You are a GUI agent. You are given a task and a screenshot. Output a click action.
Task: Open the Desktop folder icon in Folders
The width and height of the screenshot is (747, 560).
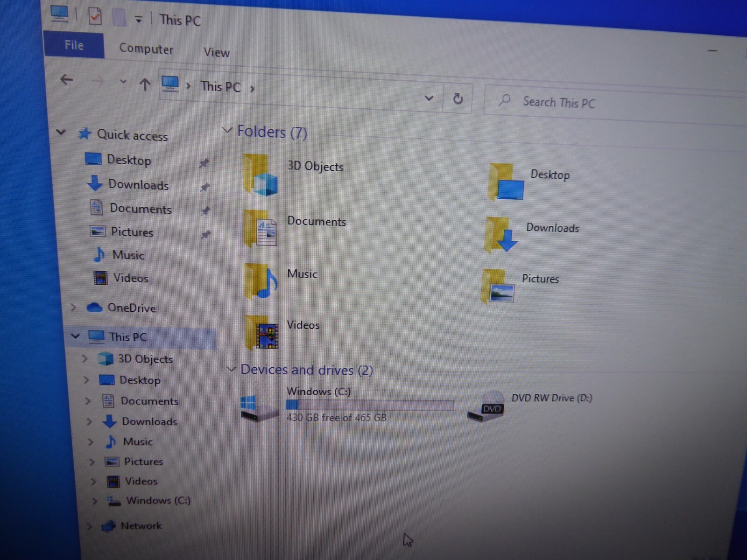pyautogui.click(x=505, y=182)
